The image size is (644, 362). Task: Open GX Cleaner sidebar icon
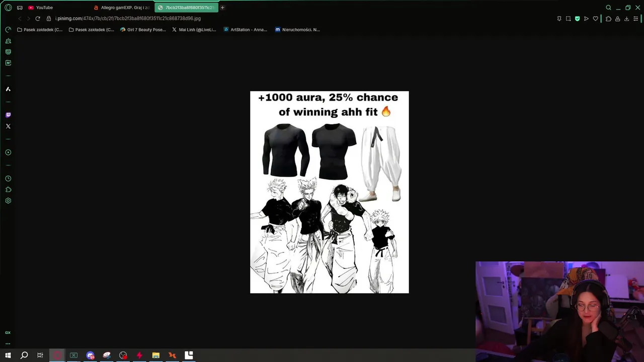click(x=8, y=41)
